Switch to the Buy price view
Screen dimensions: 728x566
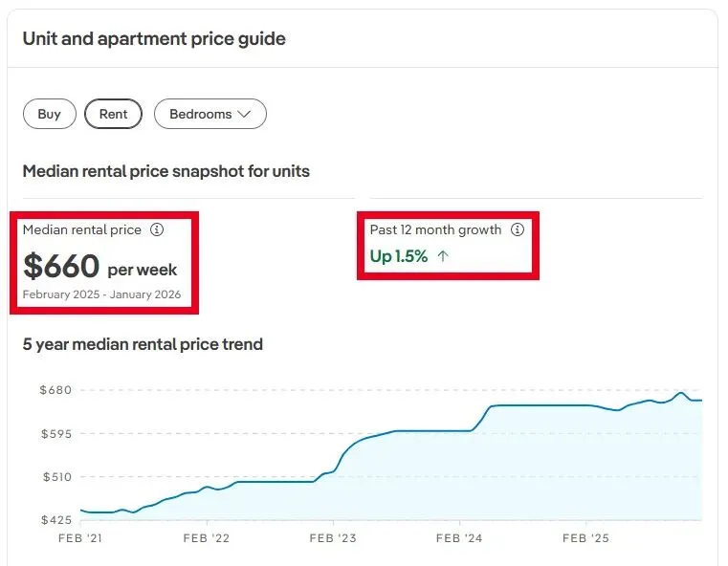click(50, 114)
